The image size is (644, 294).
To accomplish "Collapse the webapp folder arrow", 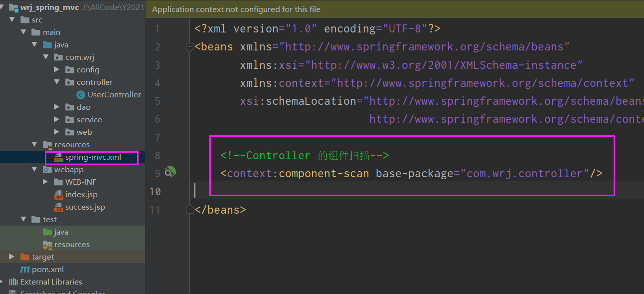I will 34,170.
